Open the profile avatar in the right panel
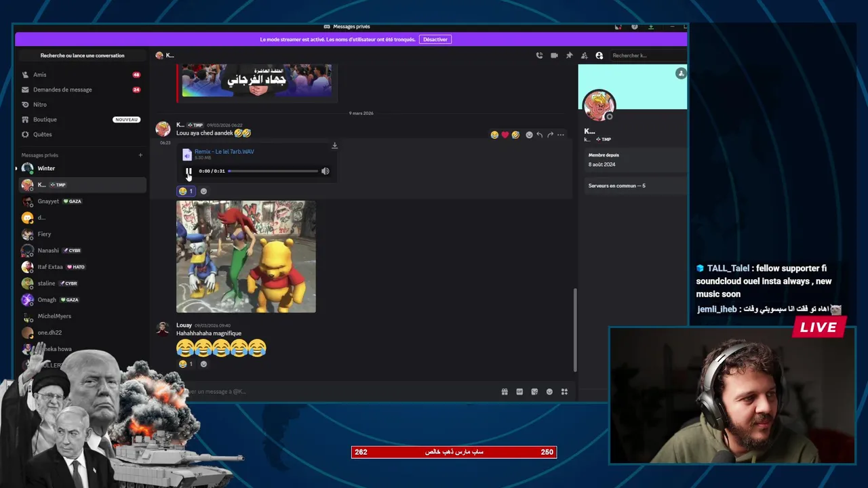Image resolution: width=868 pixels, height=488 pixels. click(x=599, y=106)
